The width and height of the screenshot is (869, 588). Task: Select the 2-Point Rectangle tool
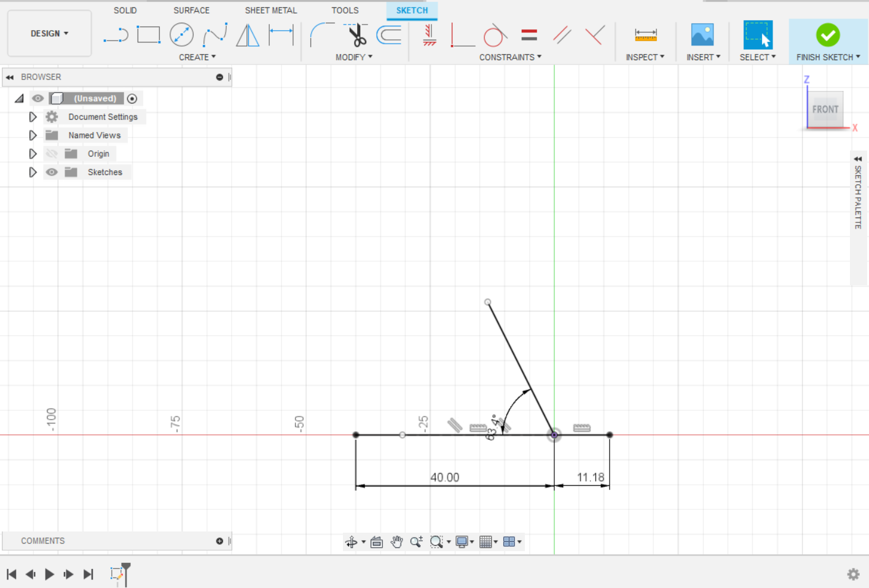point(149,35)
